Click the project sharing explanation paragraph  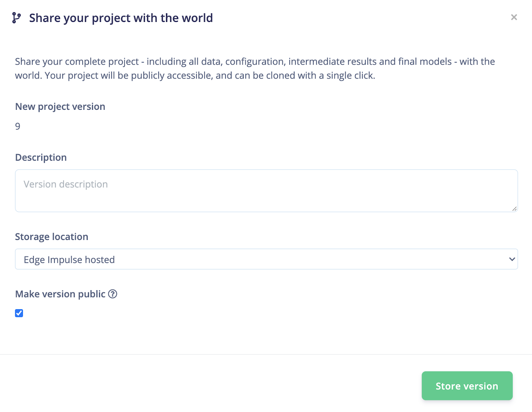click(255, 68)
